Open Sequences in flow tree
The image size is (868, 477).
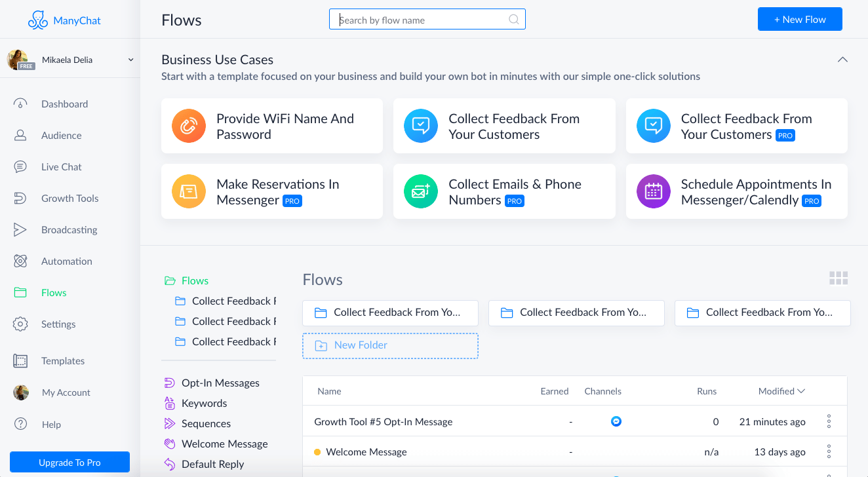coord(206,423)
